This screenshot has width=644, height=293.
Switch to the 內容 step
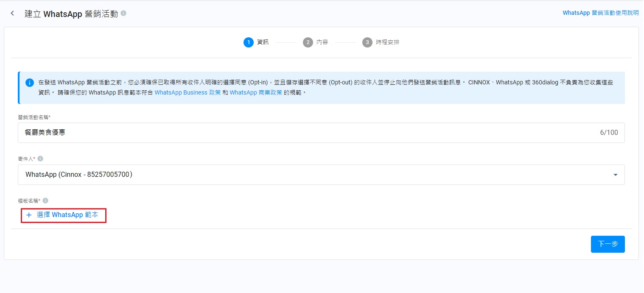pyautogui.click(x=322, y=42)
